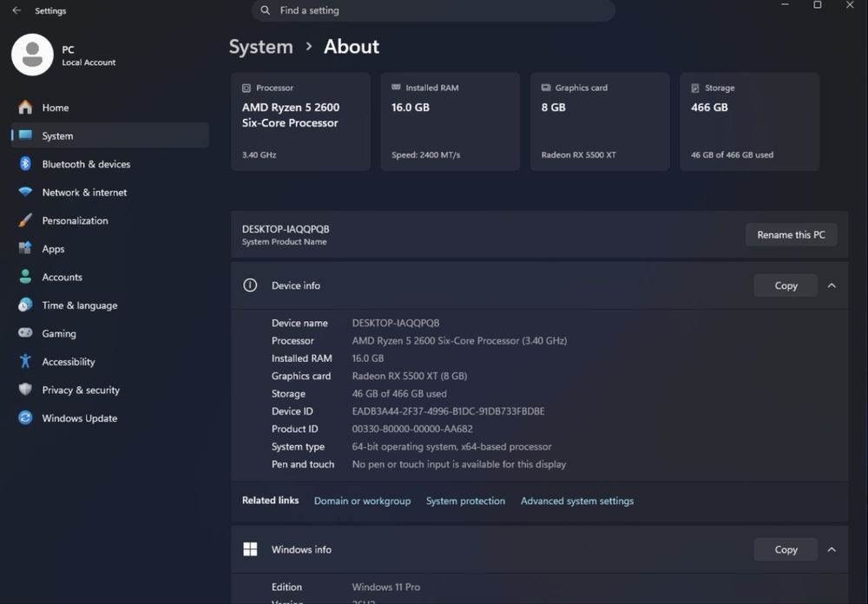This screenshot has height=604, width=868.
Task: Click System in the breadcrumb
Action: tap(260, 47)
